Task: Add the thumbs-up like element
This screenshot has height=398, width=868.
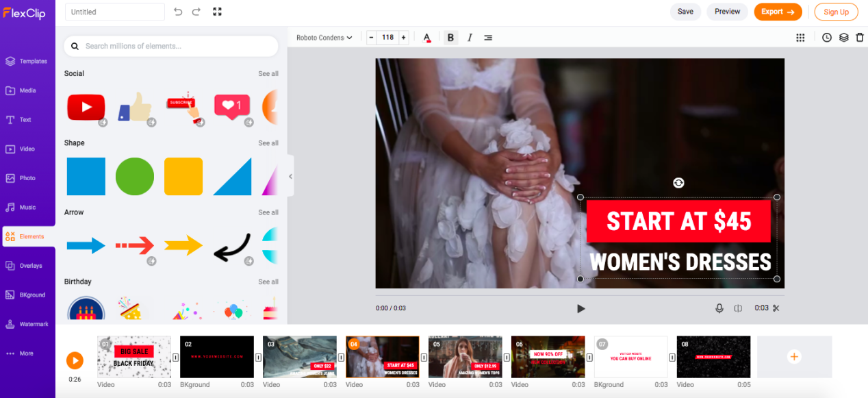Action: [135, 108]
